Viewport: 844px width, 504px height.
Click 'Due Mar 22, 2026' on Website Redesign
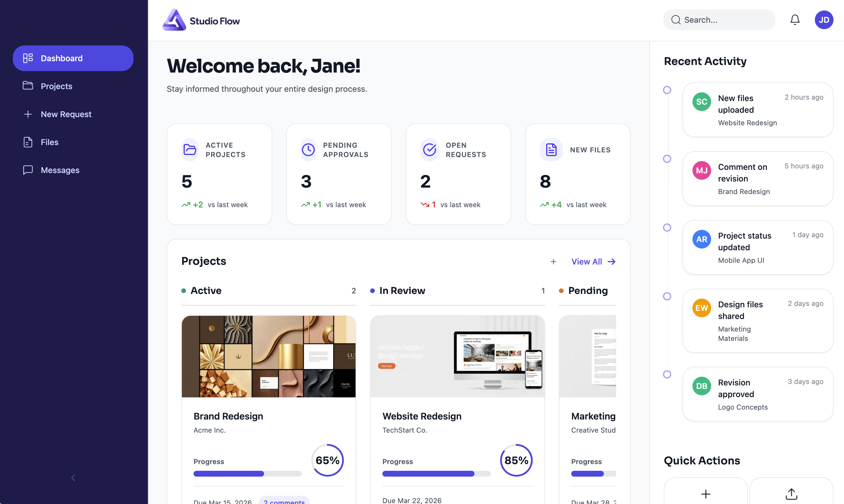click(412, 500)
